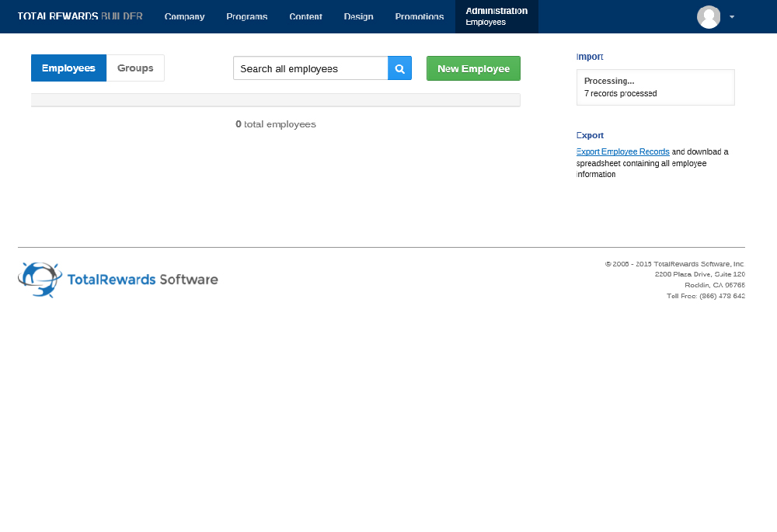The image size is (777, 532).
Task: Click the Total Rewards Builder brand logo
Action: (x=80, y=16)
